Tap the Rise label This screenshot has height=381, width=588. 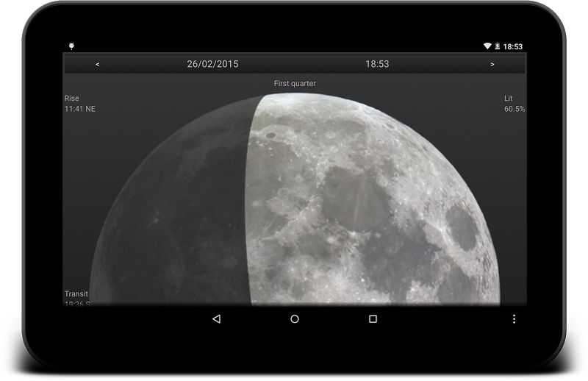[x=72, y=99]
